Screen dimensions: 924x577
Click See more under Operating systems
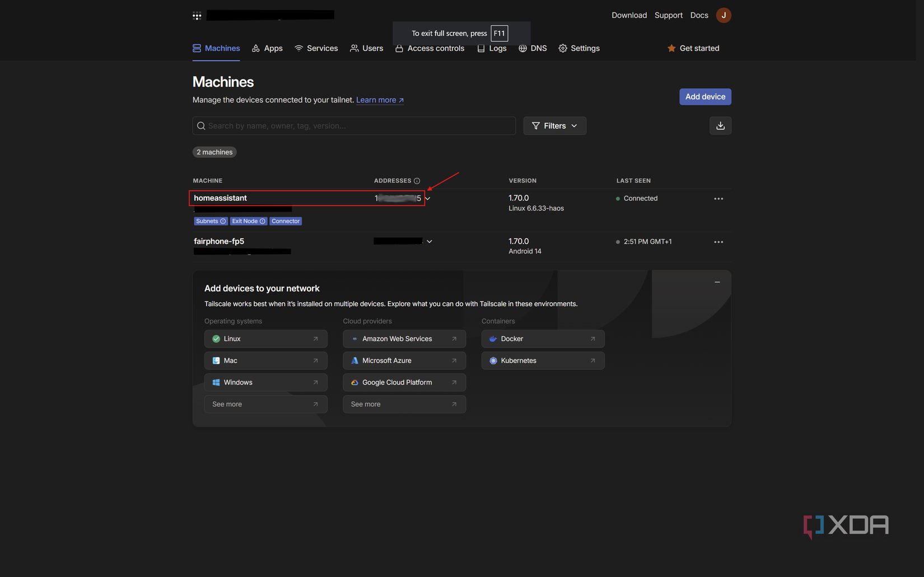pyautogui.click(x=266, y=404)
